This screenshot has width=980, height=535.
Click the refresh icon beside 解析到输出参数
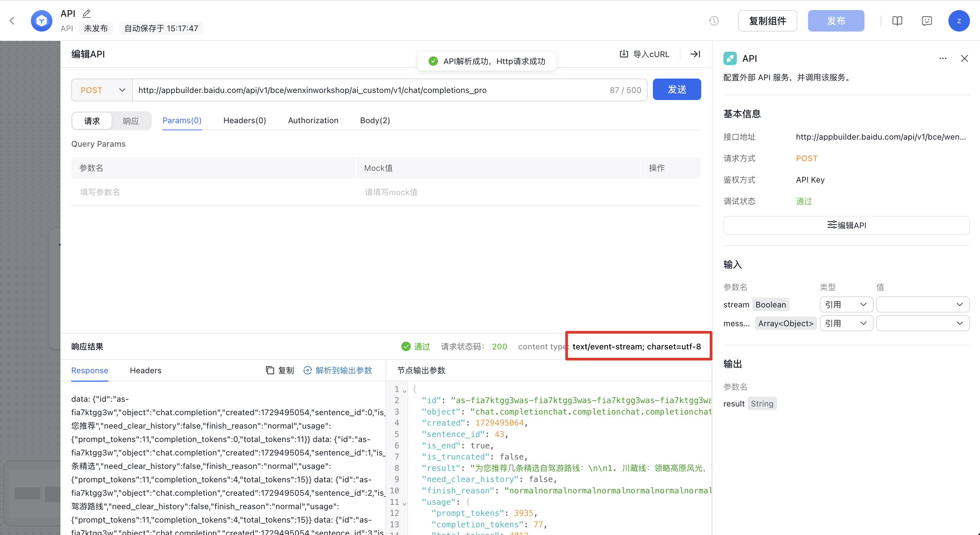(x=307, y=370)
